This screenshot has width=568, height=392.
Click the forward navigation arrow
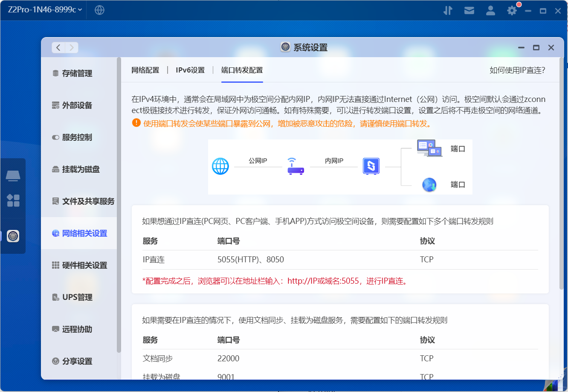[x=71, y=47]
